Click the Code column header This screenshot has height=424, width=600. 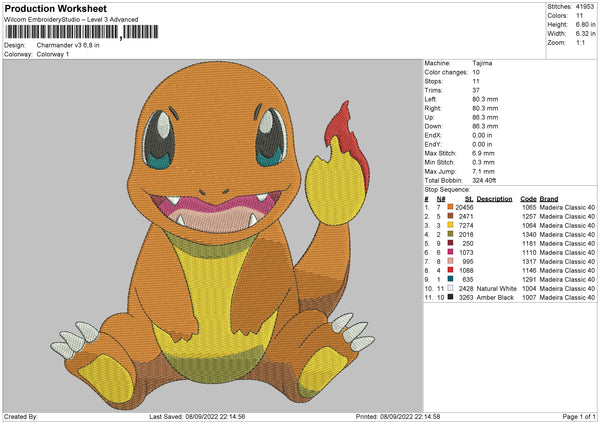528,198
